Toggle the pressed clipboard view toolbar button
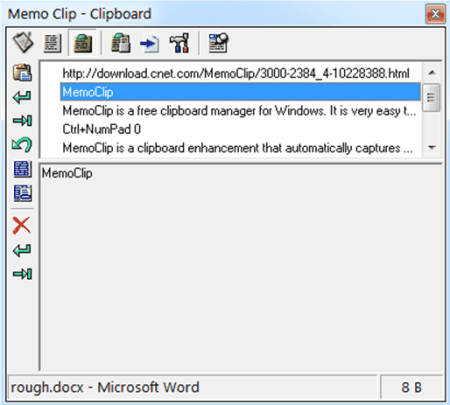450x405 pixels. pyautogui.click(x=83, y=43)
